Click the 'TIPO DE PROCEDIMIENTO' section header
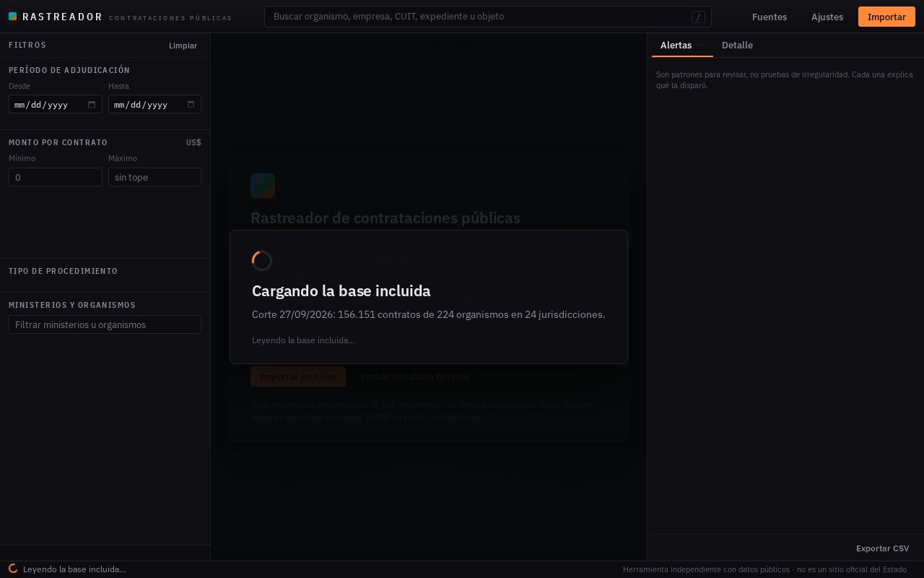Screen dimensions: 924x578 pos(63,271)
